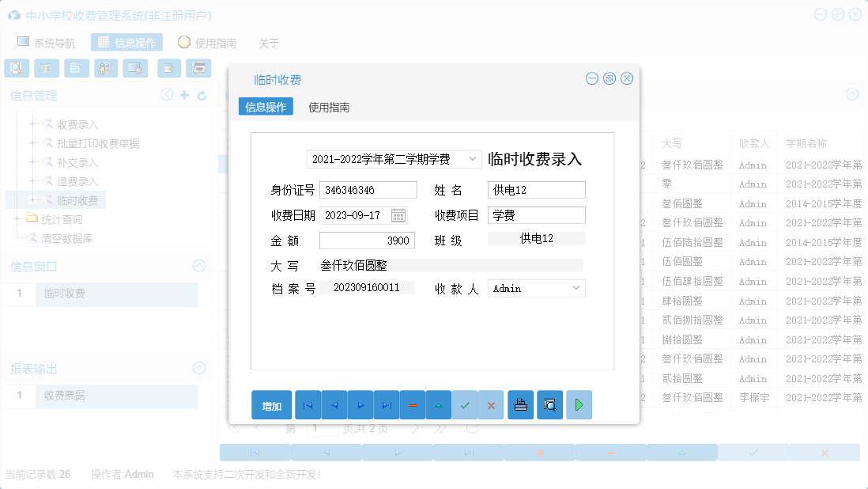Select the magnifier search icon on the top toolbar
868x489 pixels.
point(16,68)
